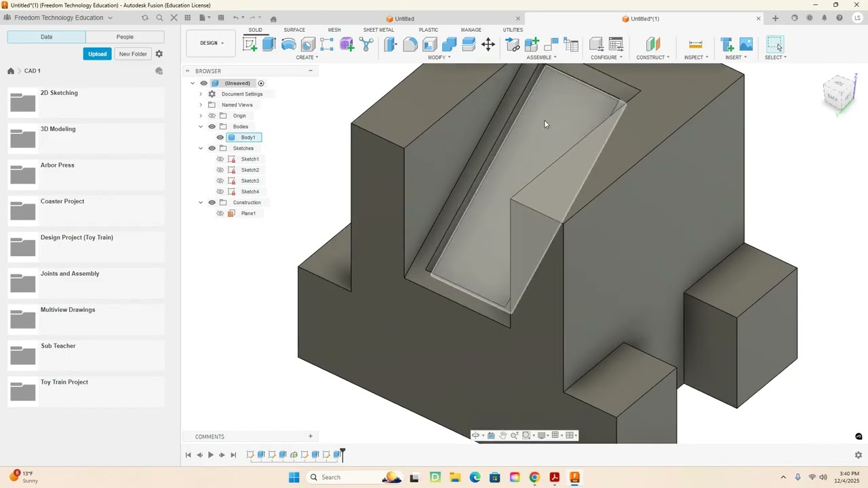Activate the (Unsaved) component radio button
This screenshot has height=488, width=868.
(x=260, y=83)
